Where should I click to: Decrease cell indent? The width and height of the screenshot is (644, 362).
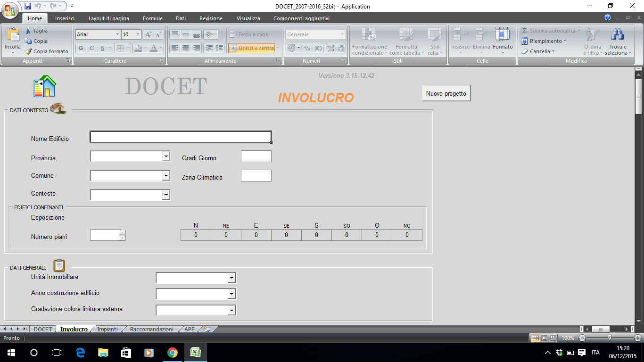pos(209,48)
